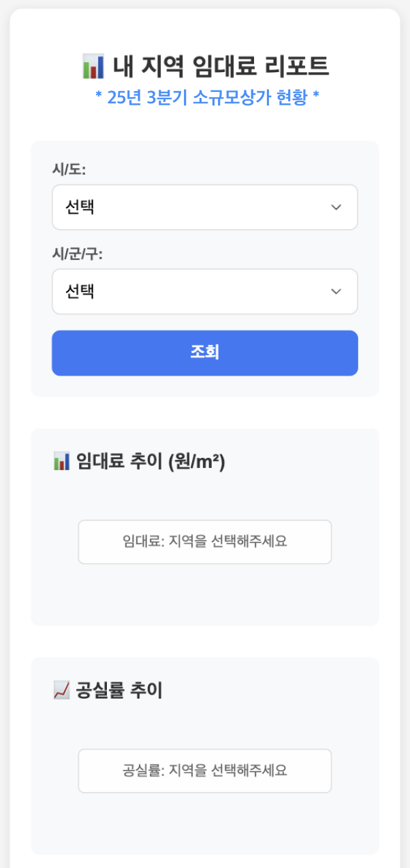Click the leading asterisk of the blue subtitle
410x868 pixels.
(99, 97)
